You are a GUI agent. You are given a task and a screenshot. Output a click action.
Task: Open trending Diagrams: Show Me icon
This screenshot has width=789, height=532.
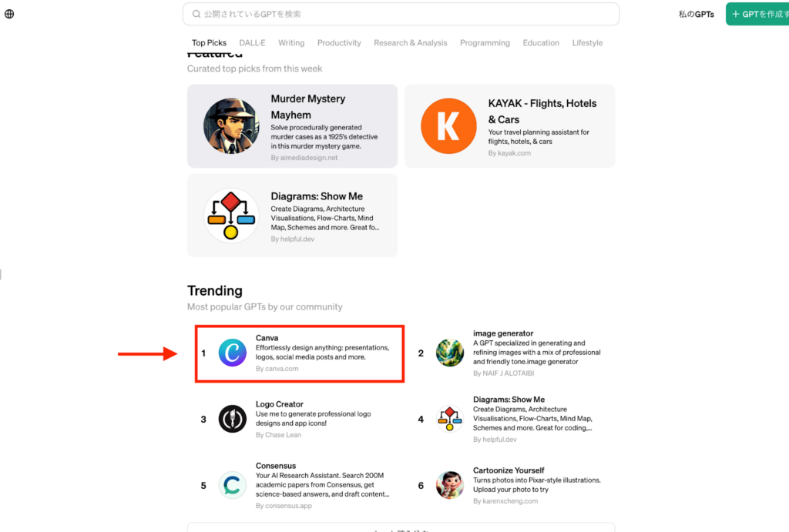pos(449,419)
